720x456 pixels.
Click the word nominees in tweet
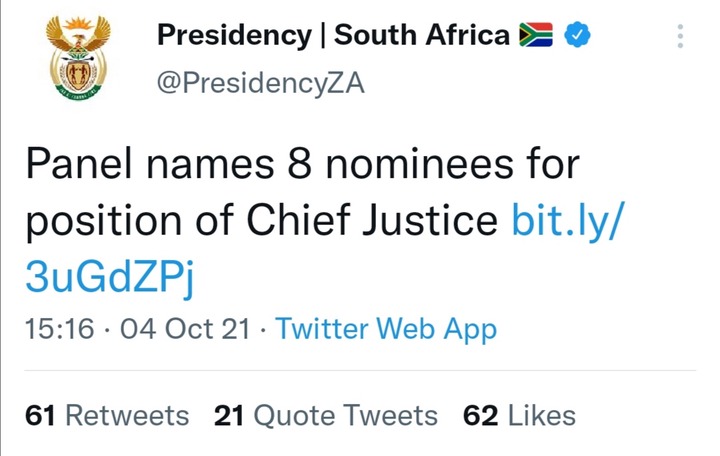point(419,164)
